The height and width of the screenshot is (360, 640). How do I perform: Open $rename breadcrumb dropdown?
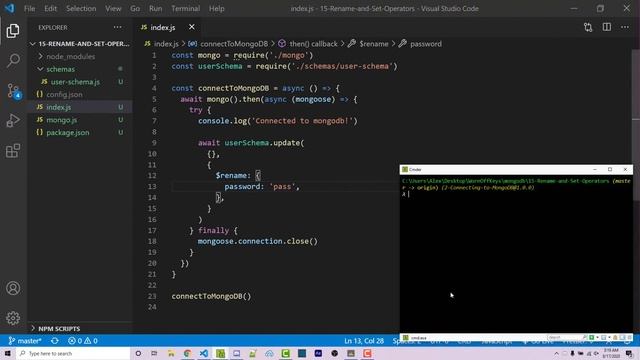pos(369,44)
